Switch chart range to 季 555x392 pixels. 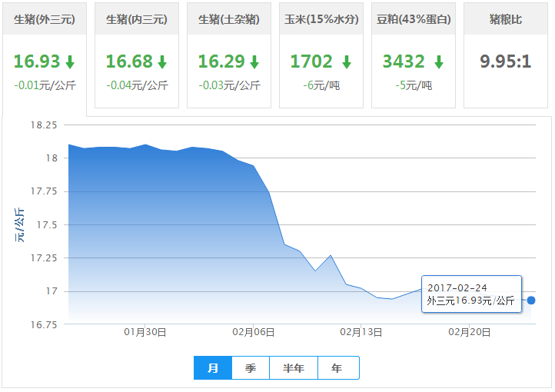(x=251, y=368)
